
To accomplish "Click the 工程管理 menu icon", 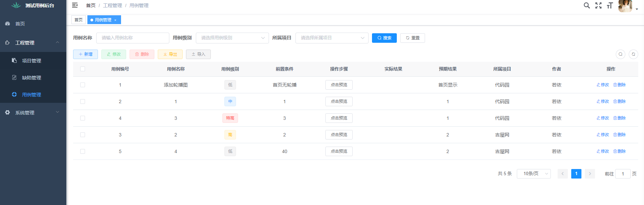I will pyautogui.click(x=7, y=42).
